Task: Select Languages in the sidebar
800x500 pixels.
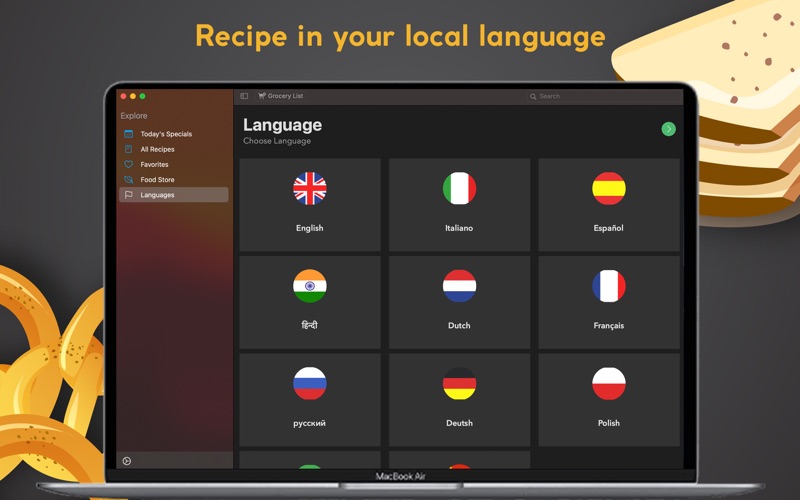Action: [173, 195]
